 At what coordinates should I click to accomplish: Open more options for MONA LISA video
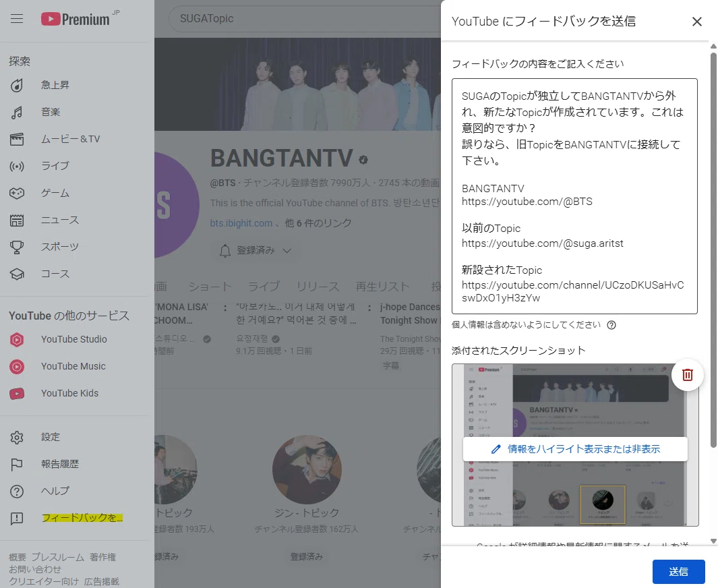[x=225, y=308]
